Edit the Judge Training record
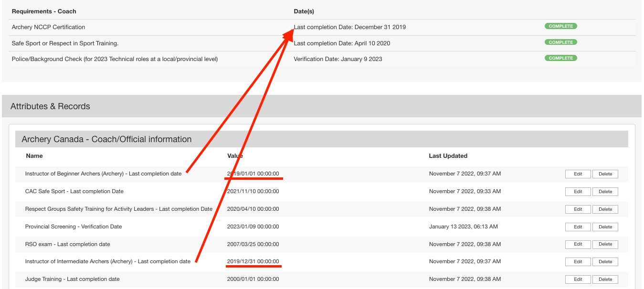The width and height of the screenshot is (644, 289). point(578,279)
